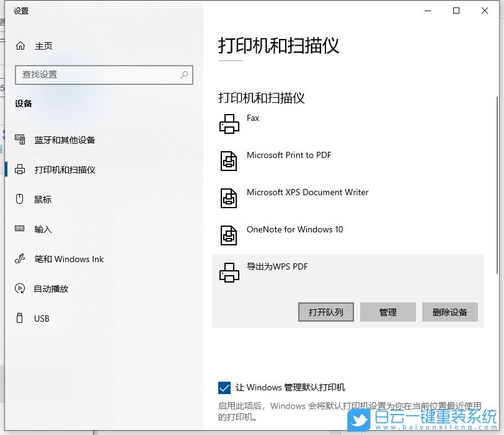504x435 pixels.
Task: Click the 打开队列 button
Action: (325, 312)
